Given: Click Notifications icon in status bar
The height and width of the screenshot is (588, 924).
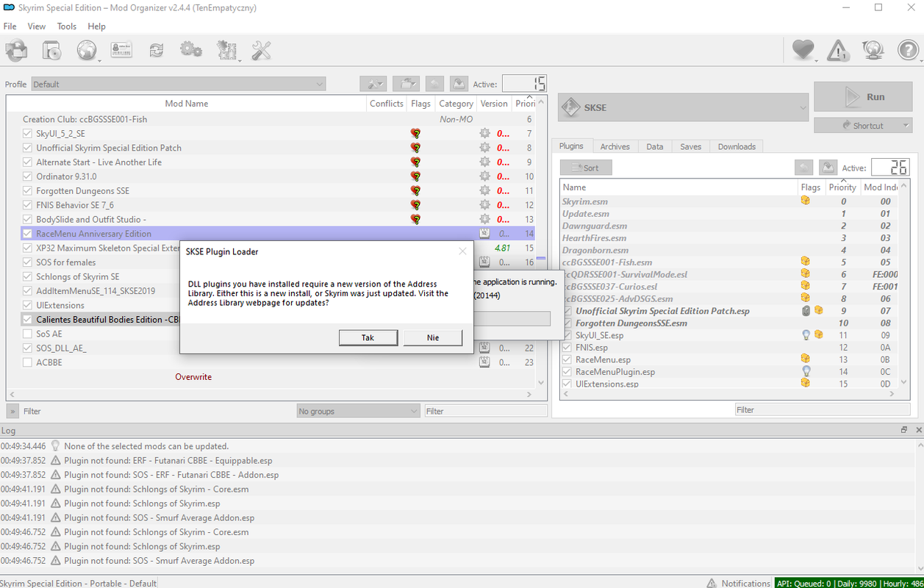Looking at the screenshot, I should point(712,583).
